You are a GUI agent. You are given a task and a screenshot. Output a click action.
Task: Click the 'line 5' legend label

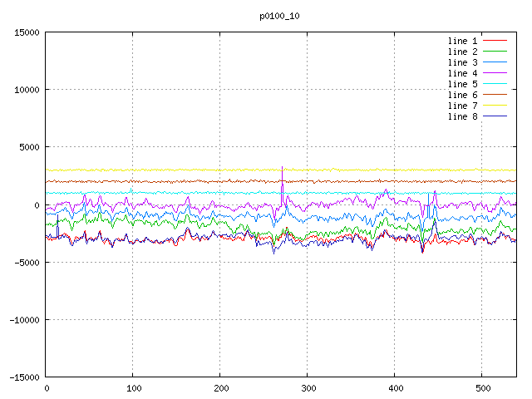pyautogui.click(x=463, y=84)
